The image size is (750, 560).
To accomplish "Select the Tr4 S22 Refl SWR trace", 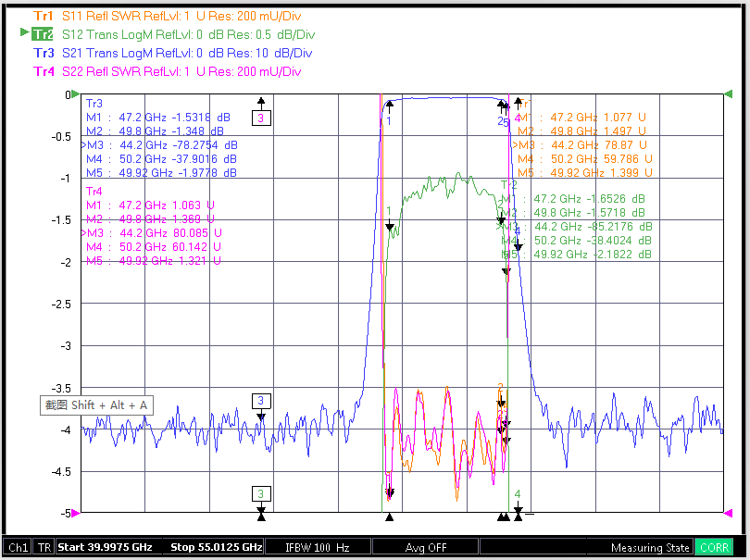I will tap(167, 71).
